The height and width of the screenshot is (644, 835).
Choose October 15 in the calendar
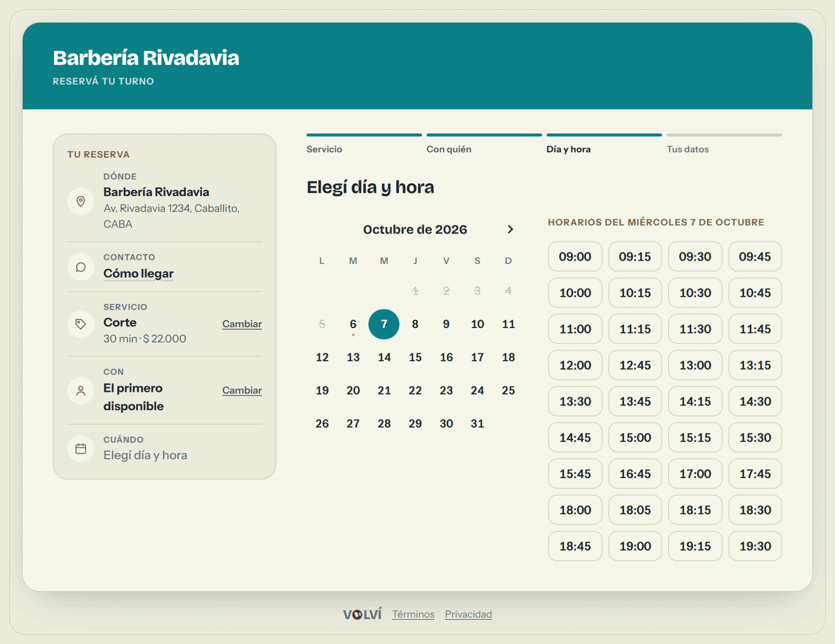(x=415, y=358)
